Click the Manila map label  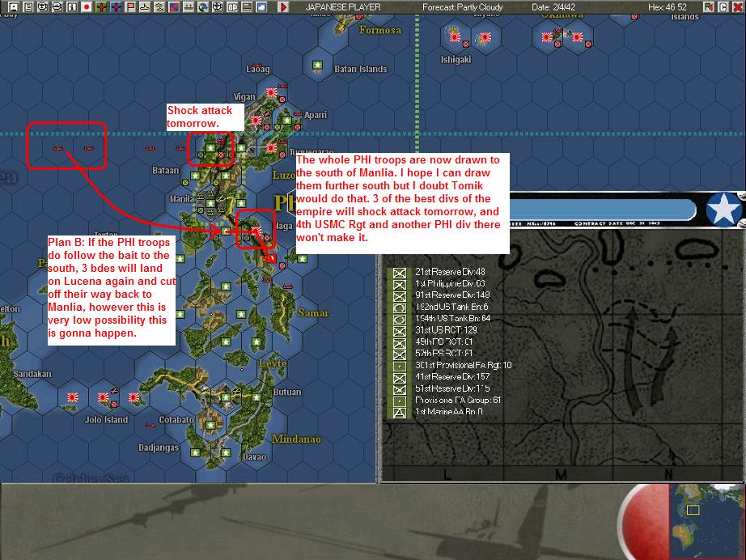[x=182, y=198]
